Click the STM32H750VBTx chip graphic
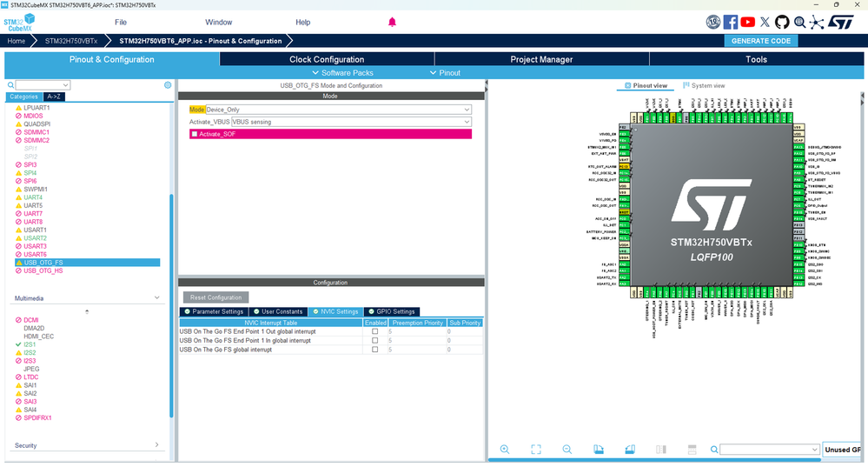Image resolution: width=868 pixels, height=467 pixels. [712, 205]
